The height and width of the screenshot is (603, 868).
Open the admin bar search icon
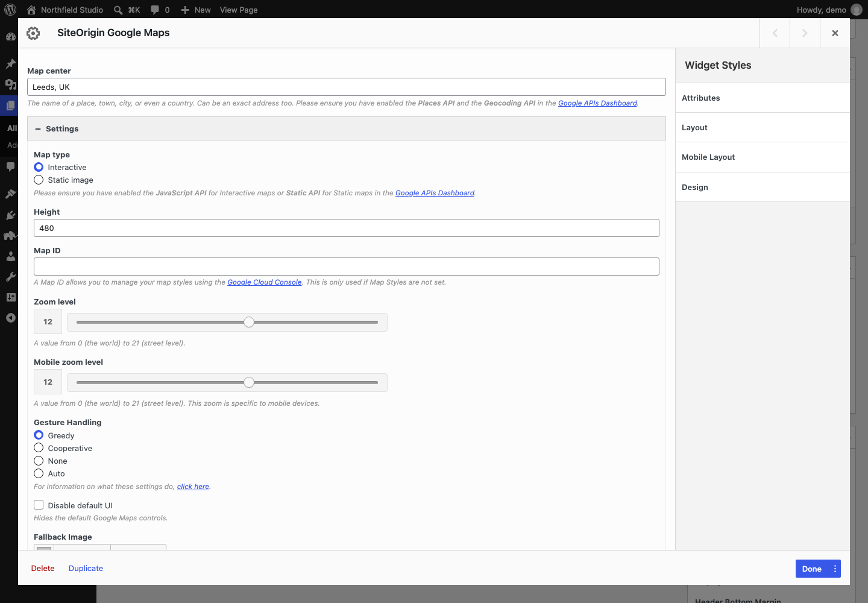point(118,10)
